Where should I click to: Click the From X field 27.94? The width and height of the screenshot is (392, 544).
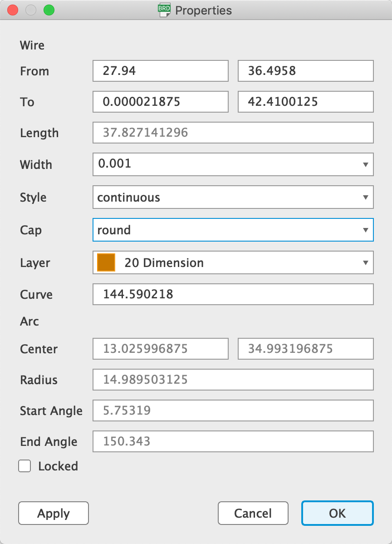[161, 71]
